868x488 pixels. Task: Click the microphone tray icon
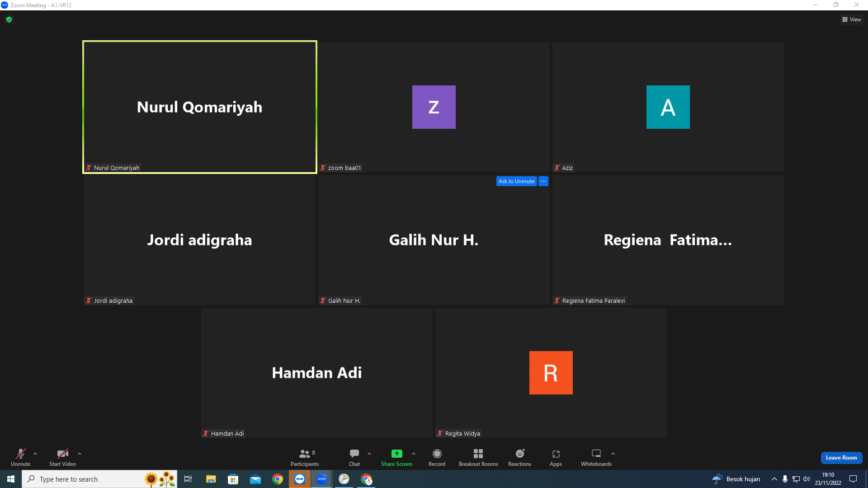coord(785,479)
